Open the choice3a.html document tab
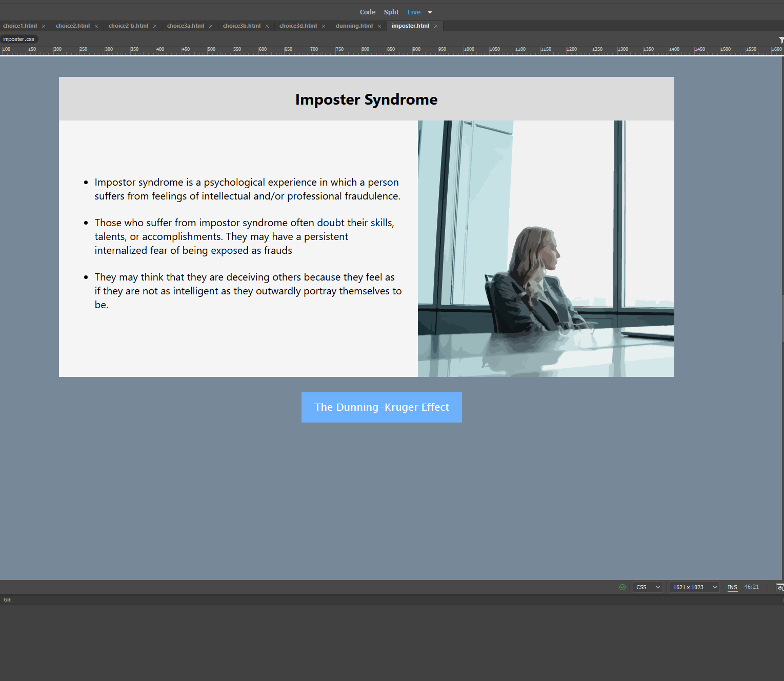Image resolution: width=784 pixels, height=681 pixels. tap(186, 26)
